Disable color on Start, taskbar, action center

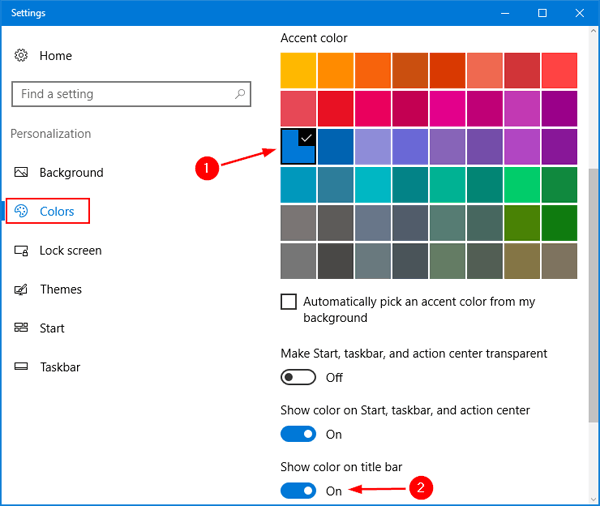pos(298,434)
